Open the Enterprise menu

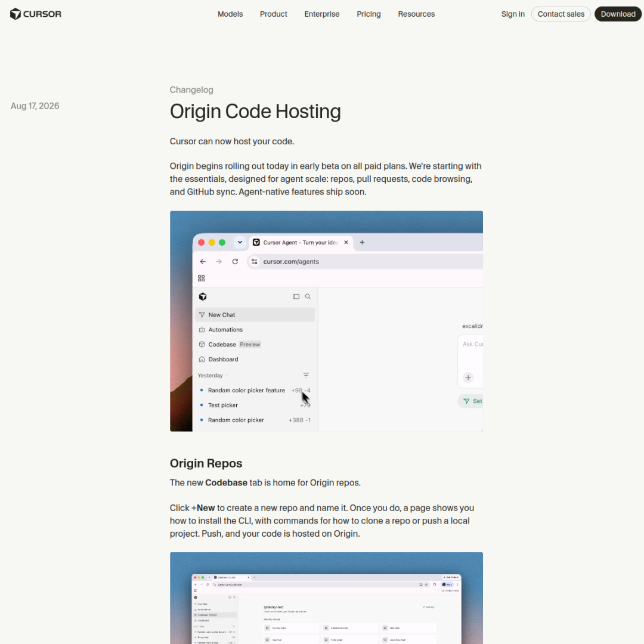(x=322, y=14)
